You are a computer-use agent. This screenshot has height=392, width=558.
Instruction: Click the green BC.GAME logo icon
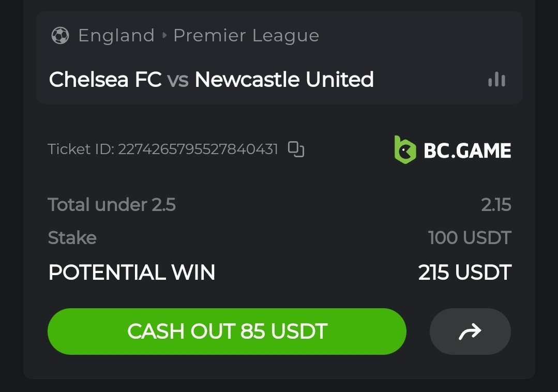click(405, 150)
